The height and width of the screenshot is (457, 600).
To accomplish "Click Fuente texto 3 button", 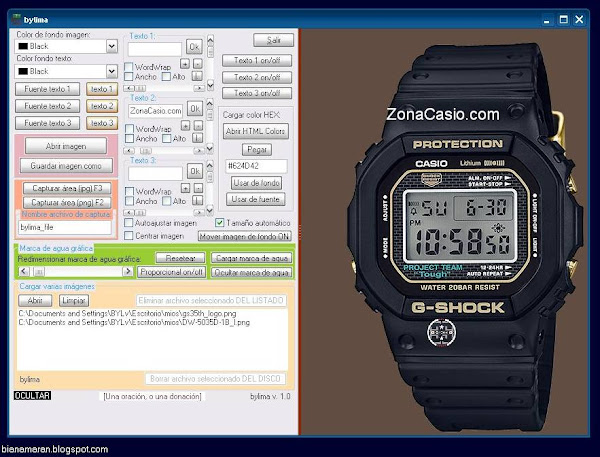I will (47, 123).
